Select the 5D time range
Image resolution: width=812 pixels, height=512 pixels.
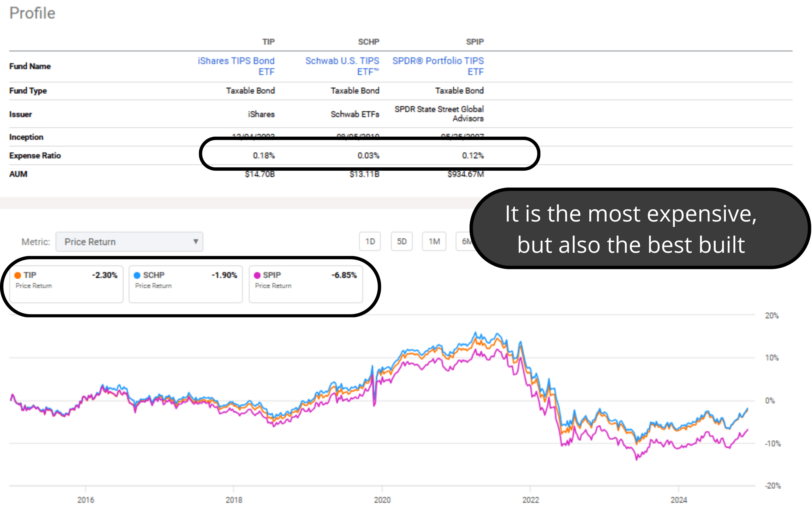tap(402, 241)
